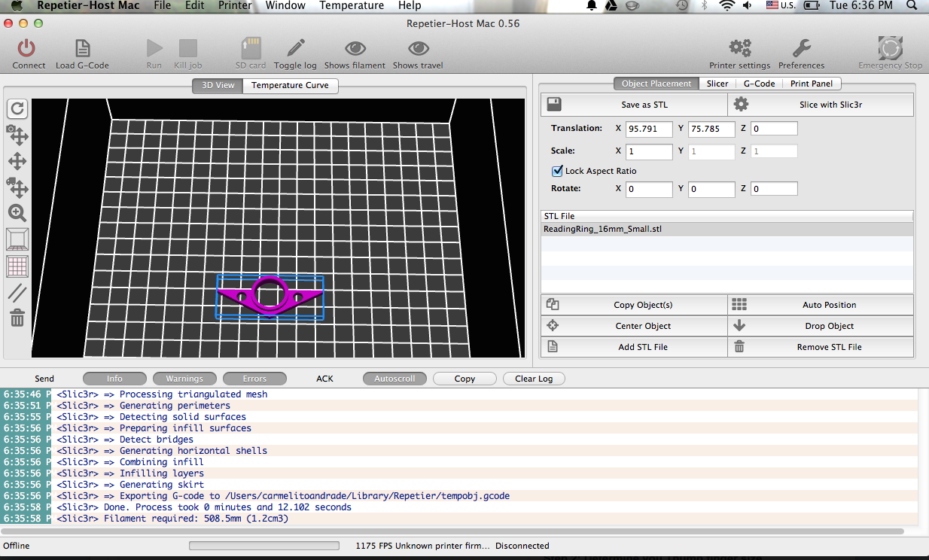Open the Load G-Code file icon
Viewport: 929px width, 560px height.
tap(82, 49)
